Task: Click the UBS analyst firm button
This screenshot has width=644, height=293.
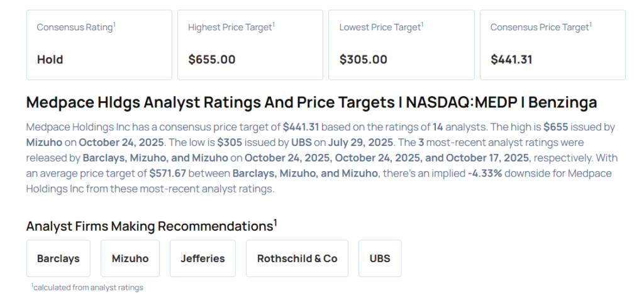Action: point(379,258)
